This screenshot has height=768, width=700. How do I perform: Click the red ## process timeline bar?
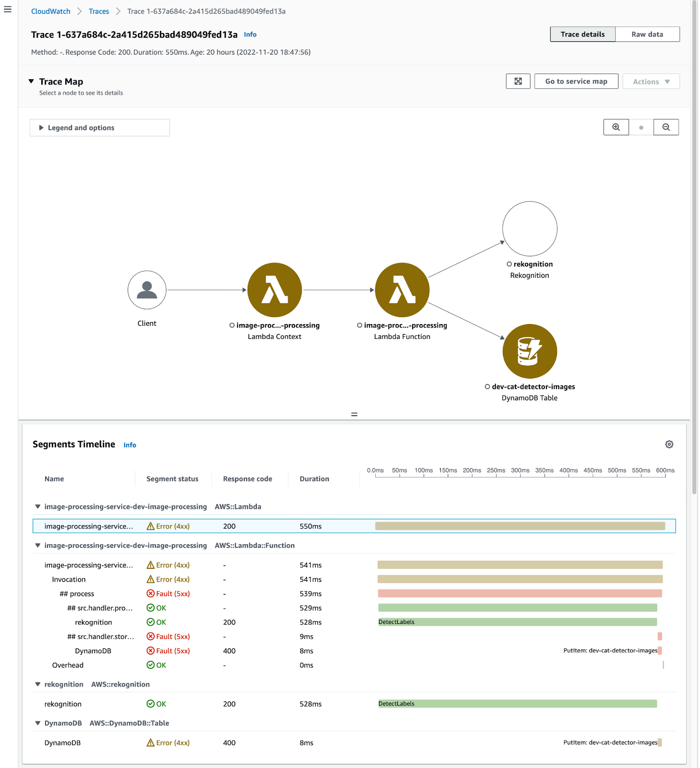520,594
